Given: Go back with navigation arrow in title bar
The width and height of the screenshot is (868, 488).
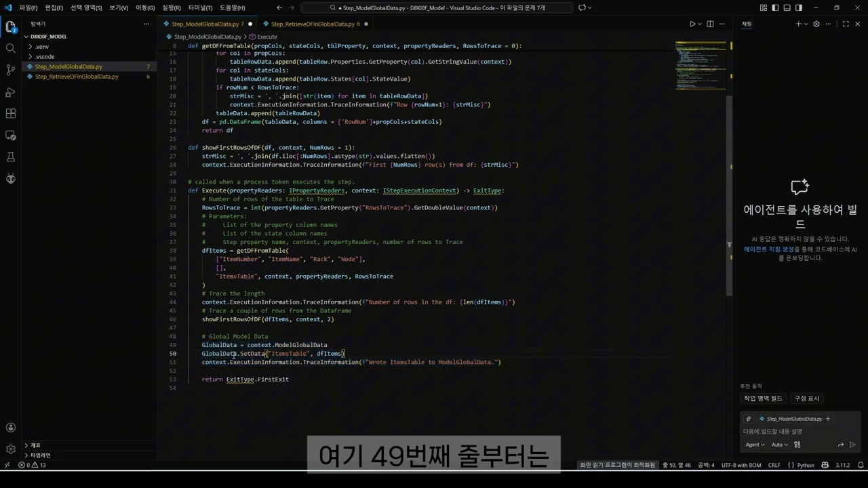Looking at the screenshot, I should [x=279, y=7].
